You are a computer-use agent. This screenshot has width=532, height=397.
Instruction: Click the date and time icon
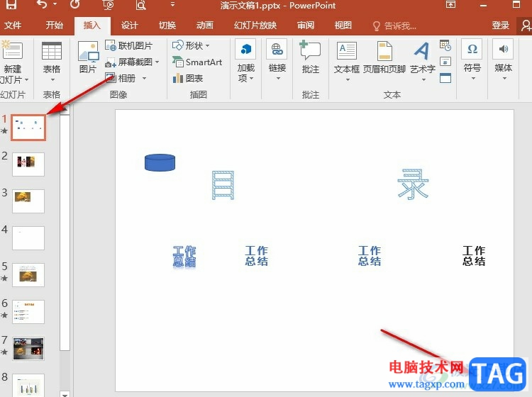[x=445, y=45]
